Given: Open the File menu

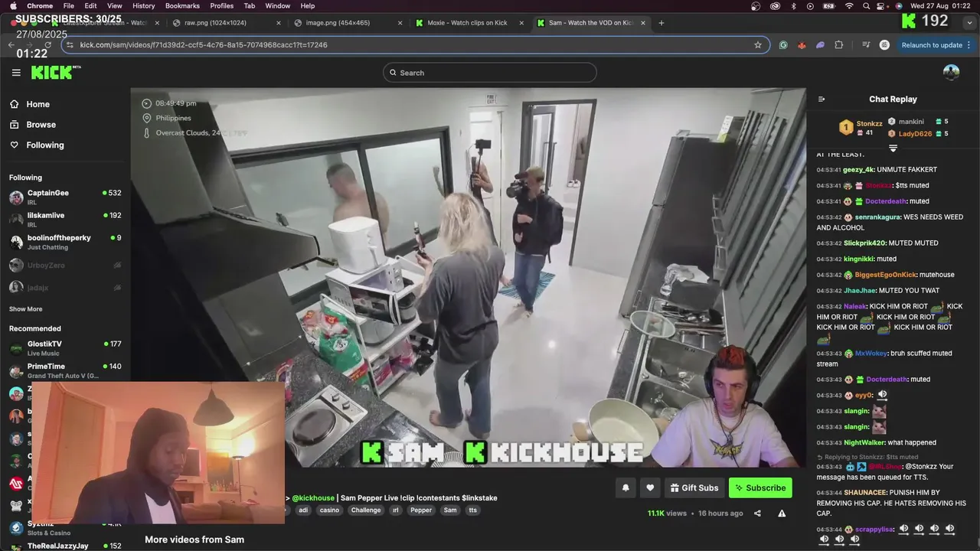Looking at the screenshot, I should (69, 5).
